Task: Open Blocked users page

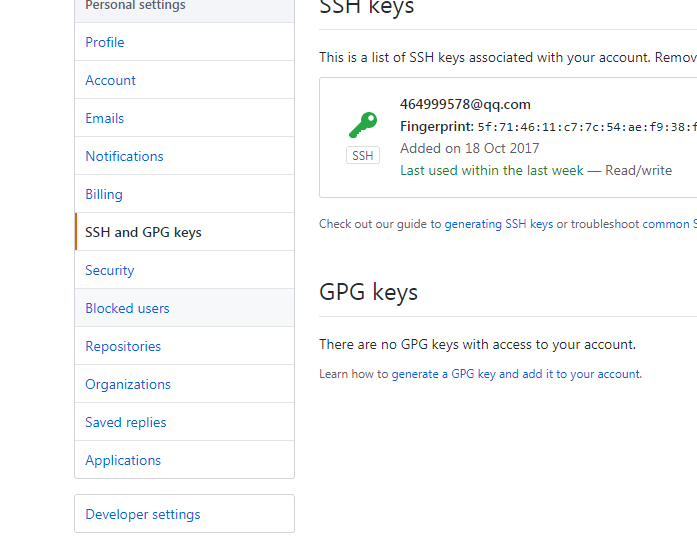Action: 127,308
